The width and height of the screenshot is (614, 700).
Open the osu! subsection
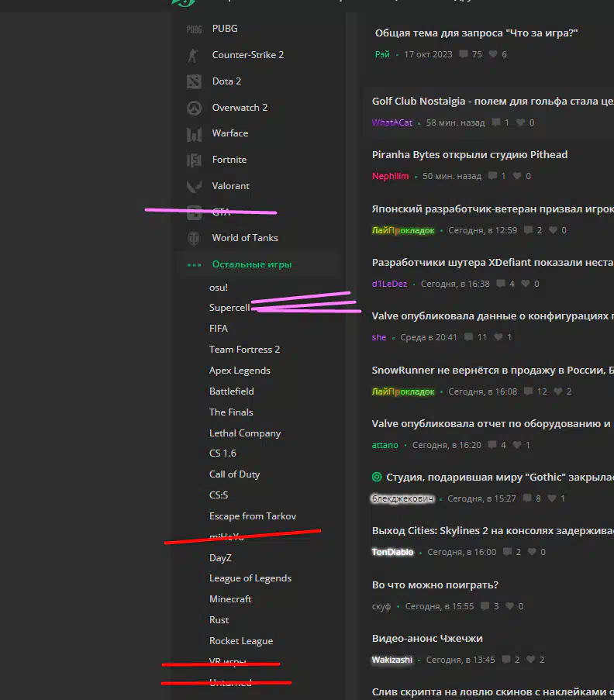(x=219, y=288)
